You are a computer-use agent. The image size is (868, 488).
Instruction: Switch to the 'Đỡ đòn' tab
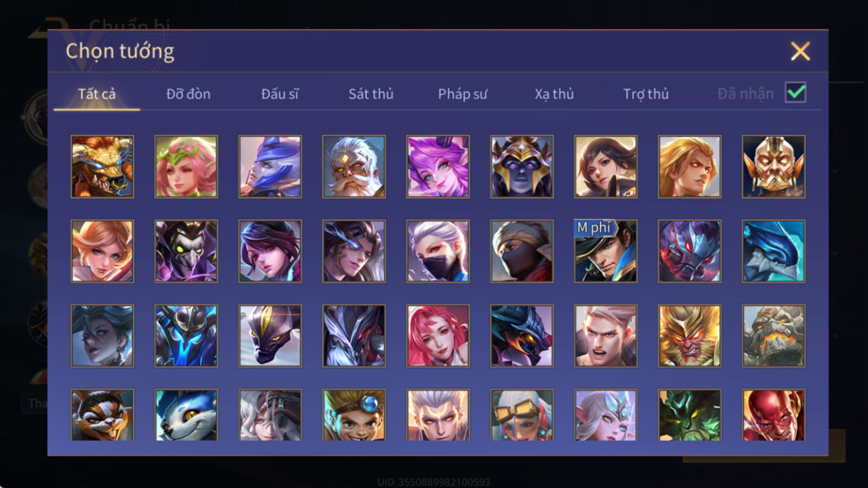click(188, 94)
